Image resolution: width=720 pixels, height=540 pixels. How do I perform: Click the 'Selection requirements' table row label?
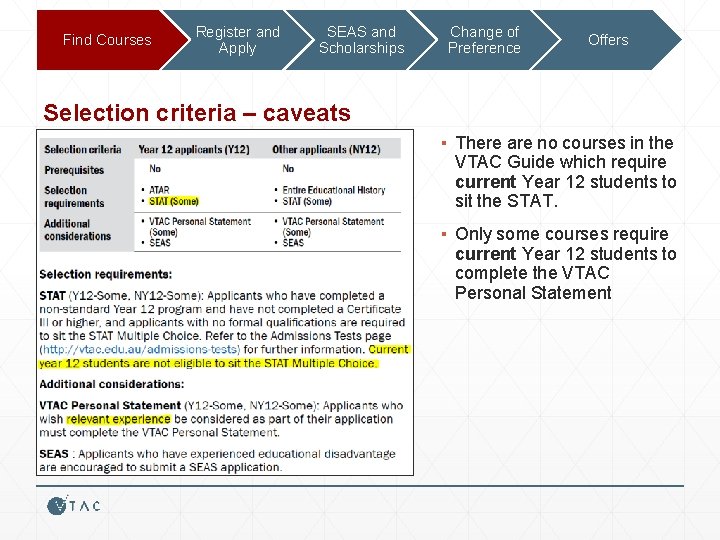point(74,197)
